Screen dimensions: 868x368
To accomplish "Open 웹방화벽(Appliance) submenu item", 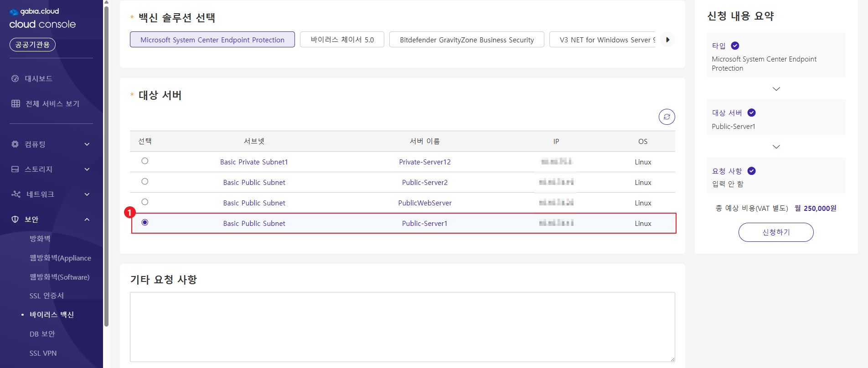I will coord(61,258).
